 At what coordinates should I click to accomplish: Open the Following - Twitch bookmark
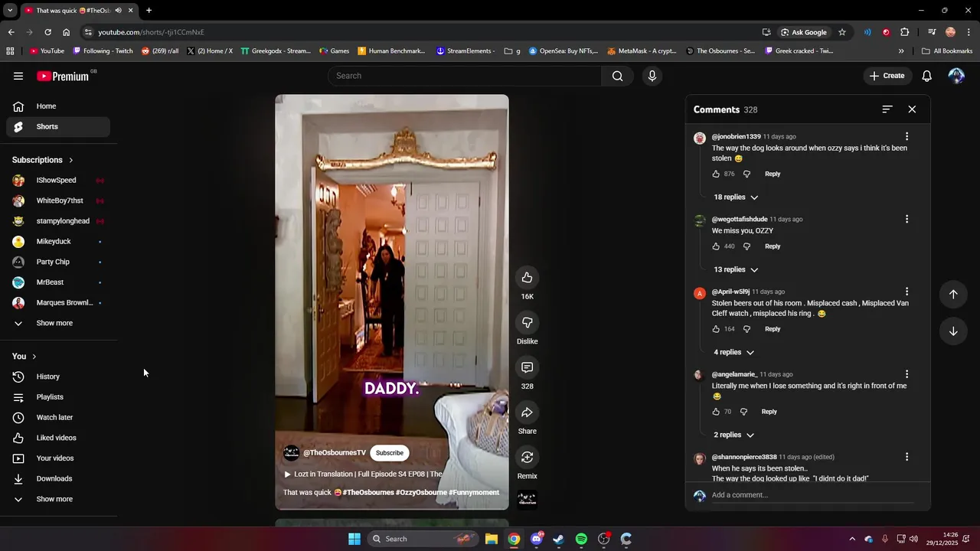pyautogui.click(x=103, y=51)
